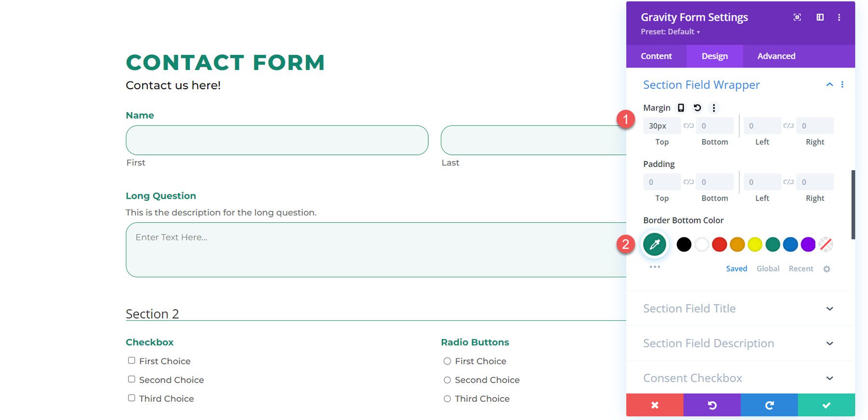Reset the Margin values with the undo icon
868x420 pixels.
(x=697, y=108)
